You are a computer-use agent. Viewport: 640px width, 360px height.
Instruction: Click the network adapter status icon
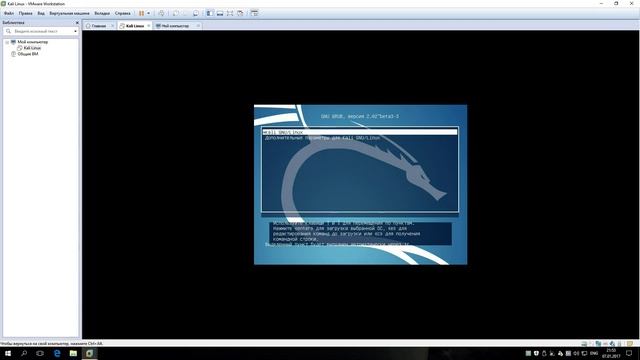[598, 344]
